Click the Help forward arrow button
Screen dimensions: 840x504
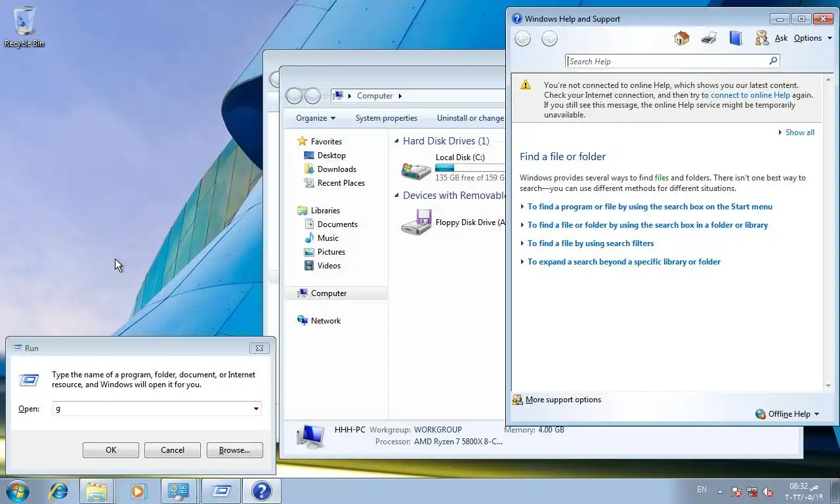549,39
